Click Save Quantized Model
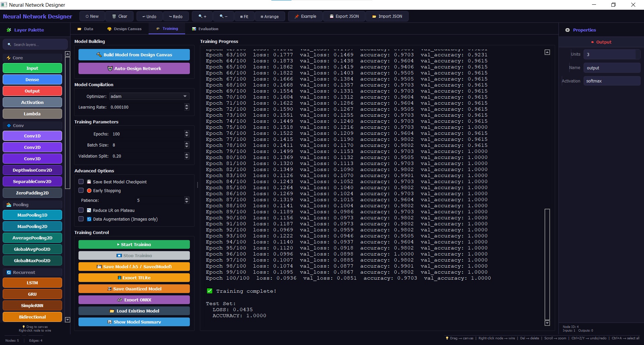Viewport: 644px width, 345px height. coord(134,289)
